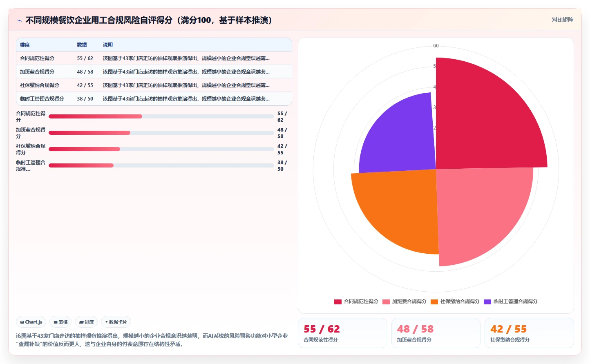Click the 社保缴纳合规得分 table row label

coord(40,85)
